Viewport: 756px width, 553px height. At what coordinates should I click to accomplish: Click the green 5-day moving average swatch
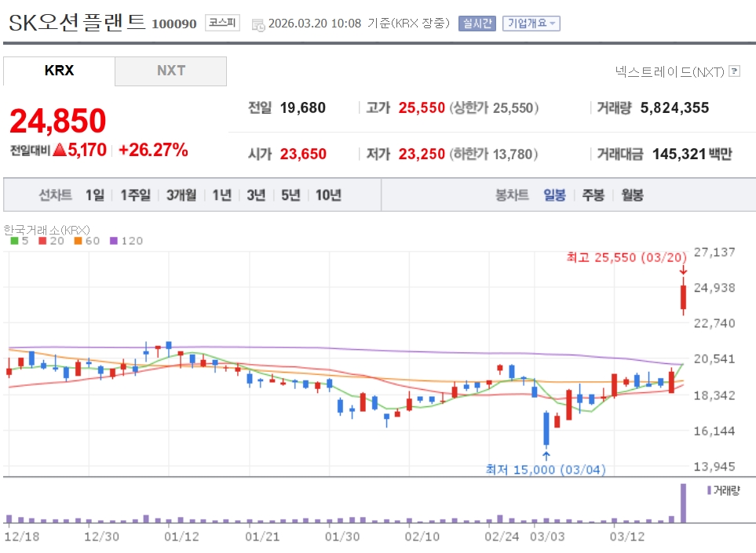(14, 241)
